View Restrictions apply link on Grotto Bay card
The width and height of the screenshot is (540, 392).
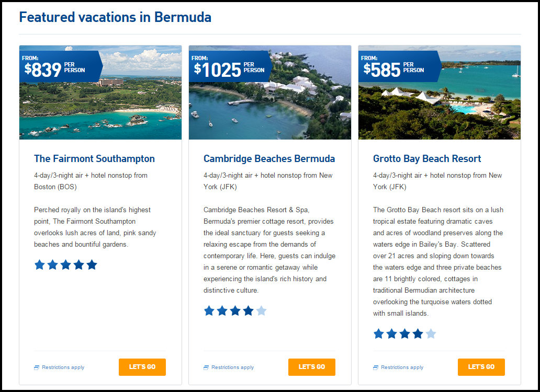[402, 367]
